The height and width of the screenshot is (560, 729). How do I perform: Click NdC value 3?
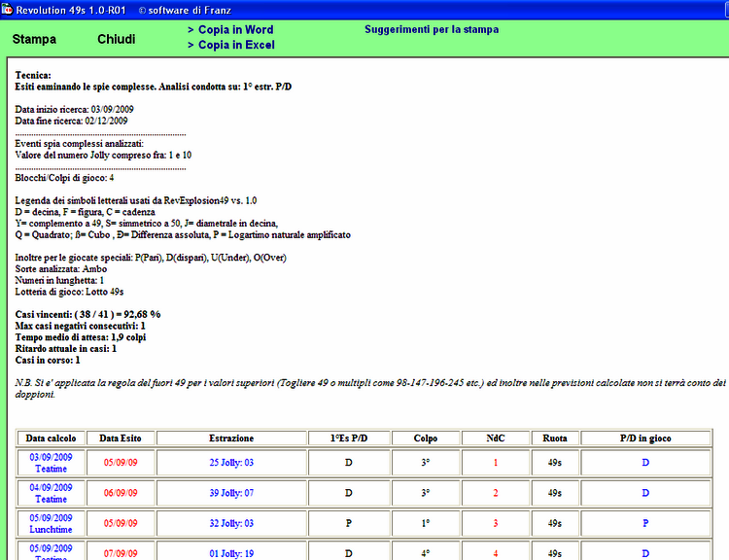point(495,523)
